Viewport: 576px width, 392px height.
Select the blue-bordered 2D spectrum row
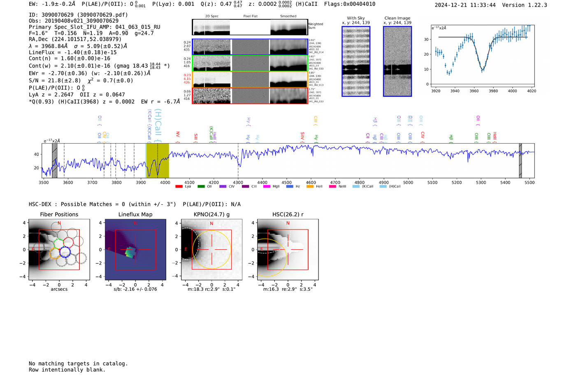click(250, 47)
